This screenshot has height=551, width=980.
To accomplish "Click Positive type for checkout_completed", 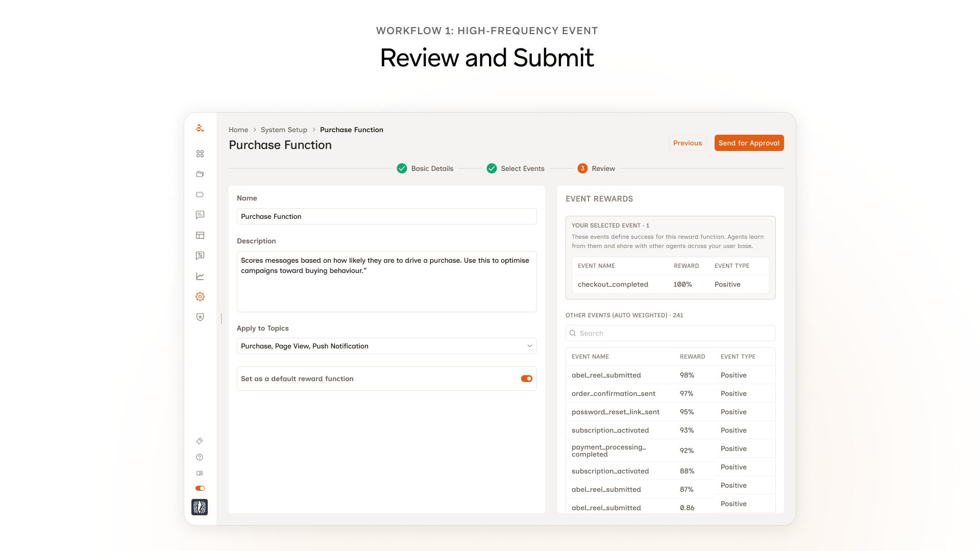I will pyautogui.click(x=727, y=284).
